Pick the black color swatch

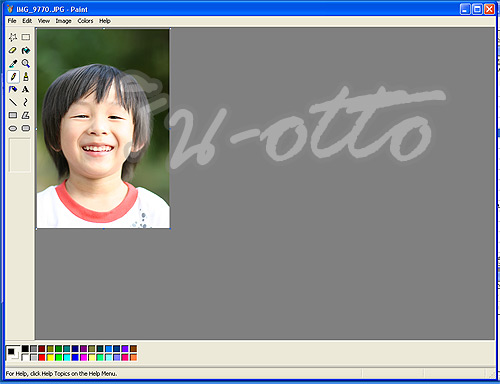click(25, 349)
